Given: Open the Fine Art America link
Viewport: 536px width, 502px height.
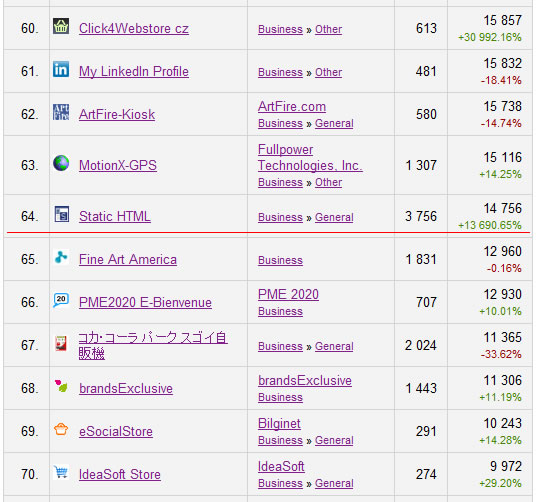Looking at the screenshot, I should [128, 259].
